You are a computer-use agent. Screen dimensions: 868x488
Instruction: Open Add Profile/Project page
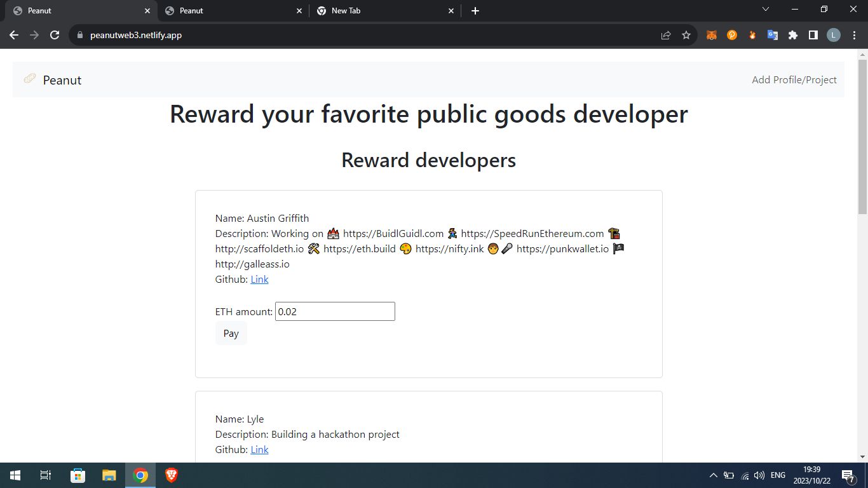point(794,79)
